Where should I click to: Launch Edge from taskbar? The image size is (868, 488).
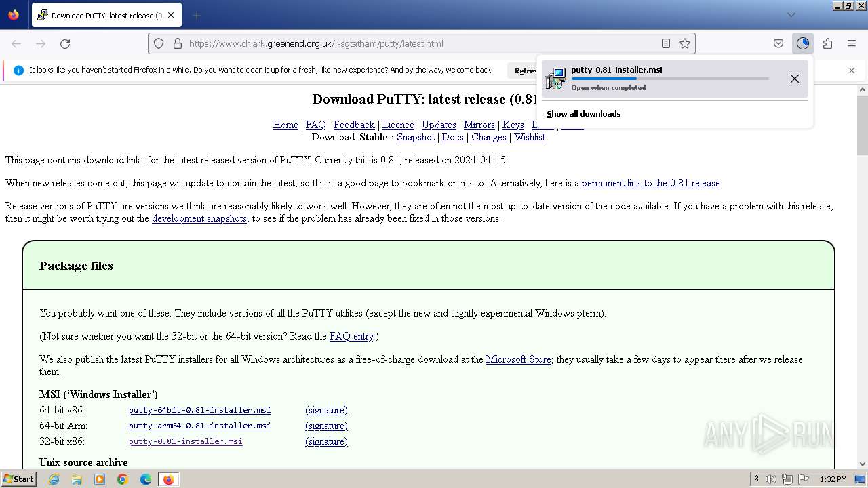tap(146, 479)
